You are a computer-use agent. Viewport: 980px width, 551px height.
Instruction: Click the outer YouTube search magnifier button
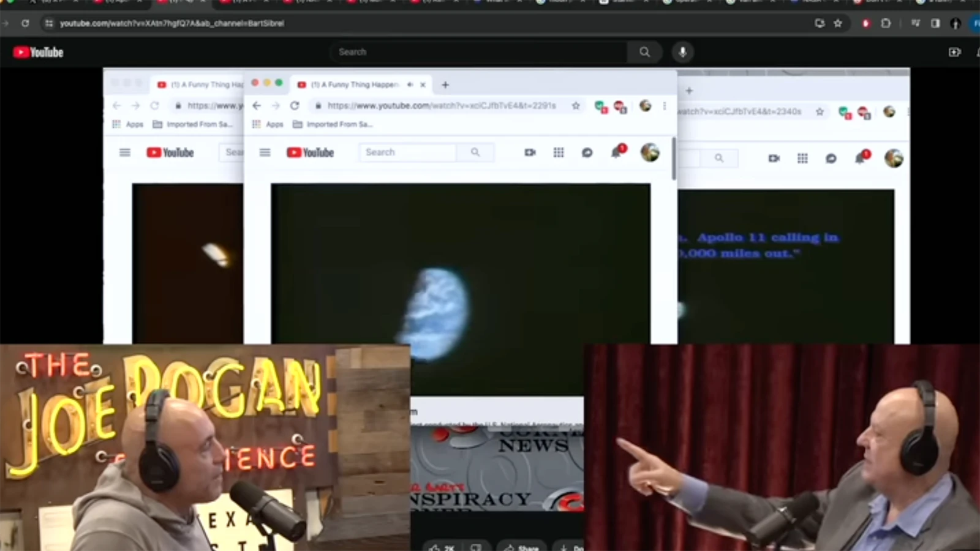coord(644,52)
